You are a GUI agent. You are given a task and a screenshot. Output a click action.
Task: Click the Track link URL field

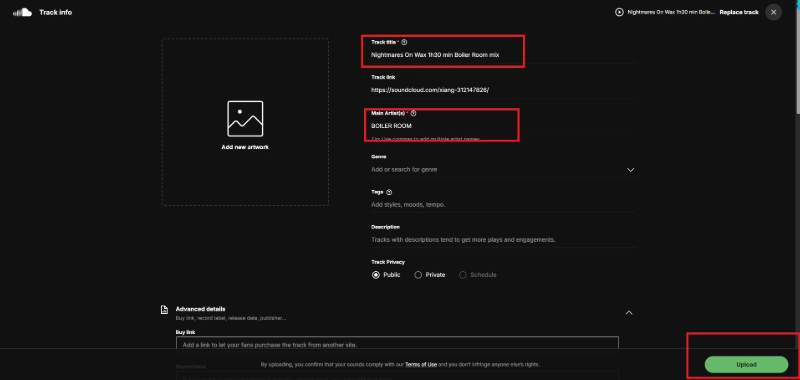coord(503,90)
